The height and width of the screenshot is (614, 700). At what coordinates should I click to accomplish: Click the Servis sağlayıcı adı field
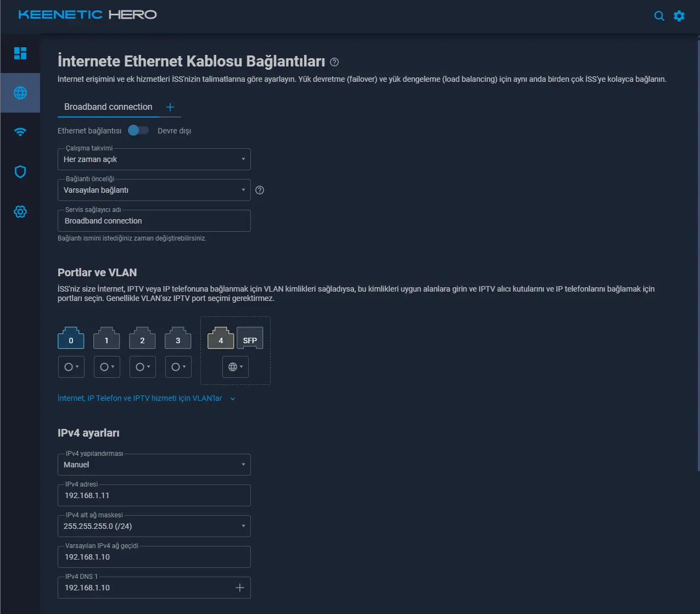(x=154, y=221)
